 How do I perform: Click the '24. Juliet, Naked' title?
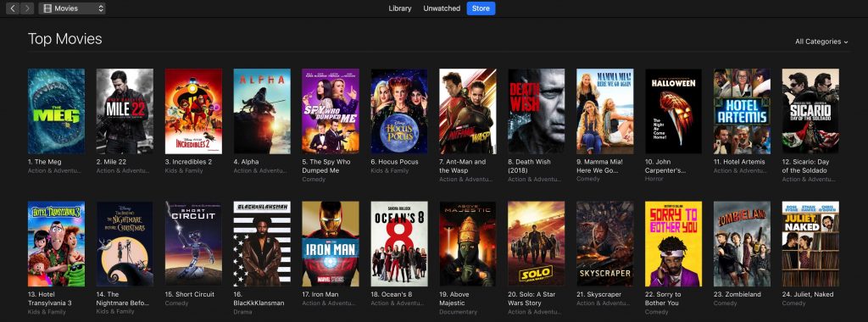point(808,295)
